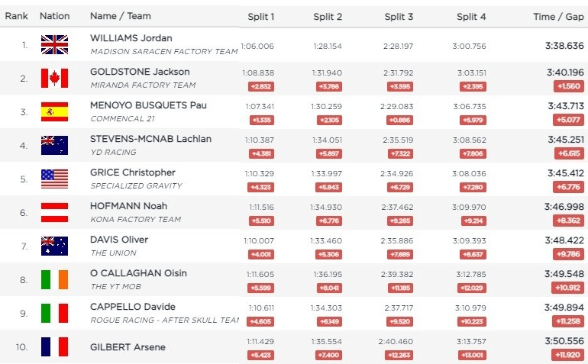
Task: Click the Canadian flag in rank 2
Action: (54, 79)
